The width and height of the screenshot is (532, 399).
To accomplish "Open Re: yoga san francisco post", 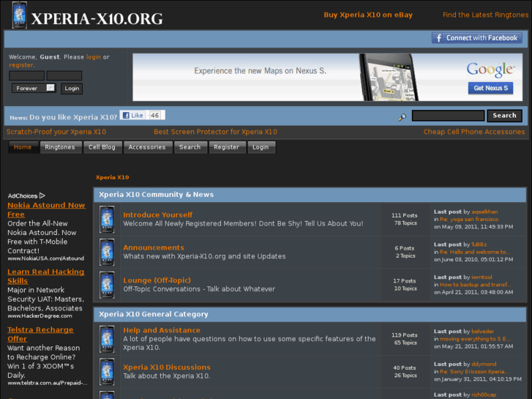I will click(469, 219).
